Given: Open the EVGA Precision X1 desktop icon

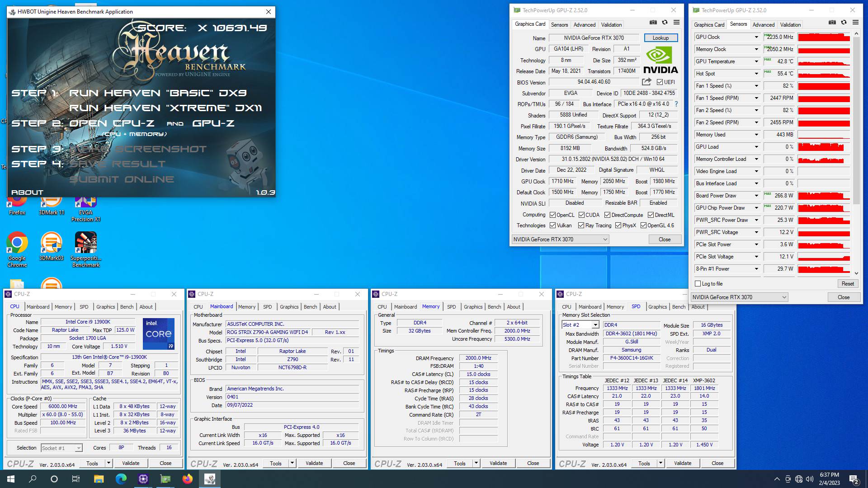Looking at the screenshot, I should [x=85, y=208].
